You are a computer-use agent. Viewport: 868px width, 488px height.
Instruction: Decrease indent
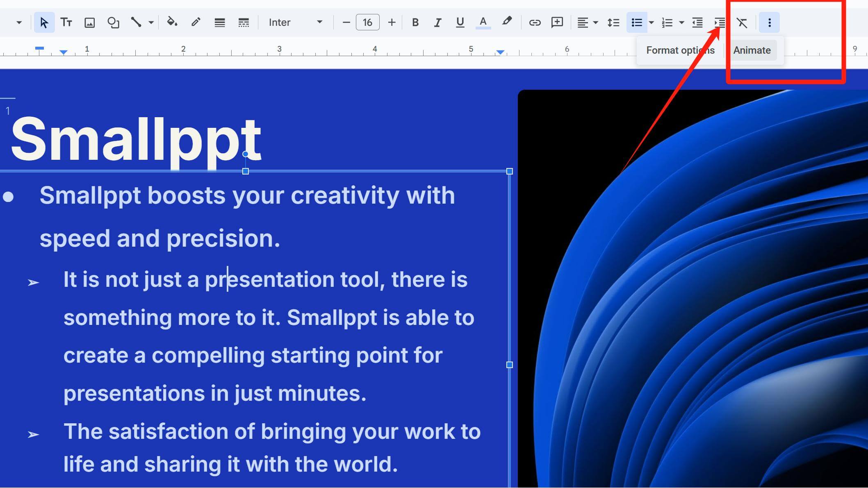point(697,23)
